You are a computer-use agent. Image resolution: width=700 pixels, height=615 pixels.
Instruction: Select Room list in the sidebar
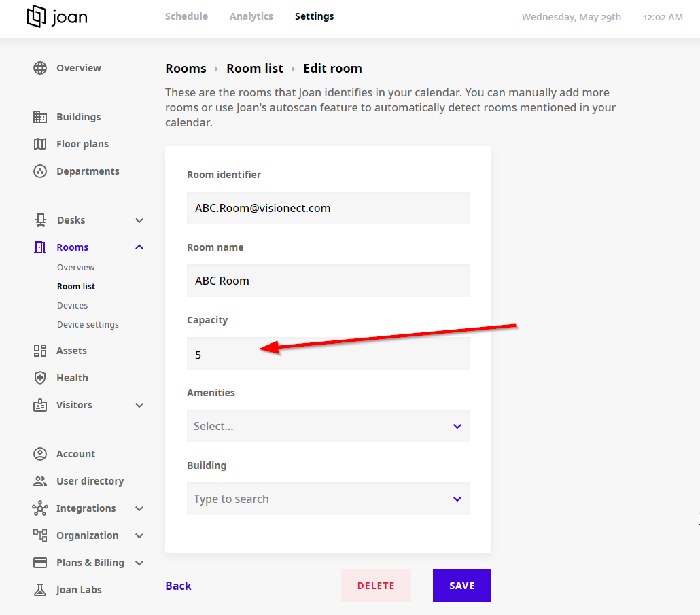pyautogui.click(x=76, y=287)
